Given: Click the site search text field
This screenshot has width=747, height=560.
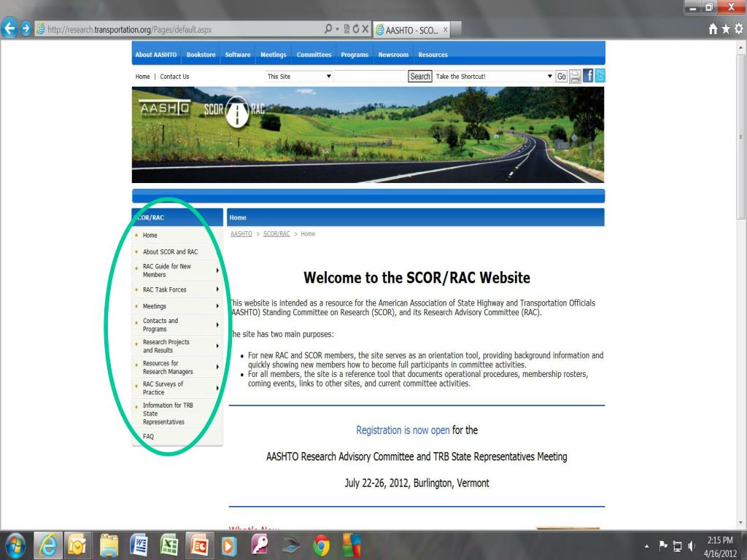Looking at the screenshot, I should click(370, 76).
